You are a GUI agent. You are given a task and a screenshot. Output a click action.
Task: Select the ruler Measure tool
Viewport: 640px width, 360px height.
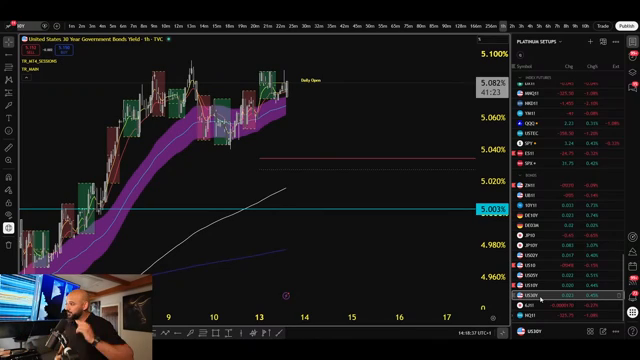pyautogui.click(x=9, y=148)
